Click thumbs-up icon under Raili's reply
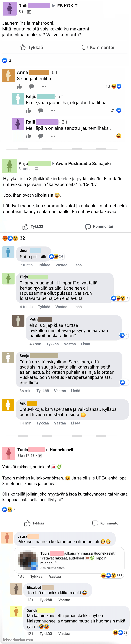Image resolution: width=131 pixels, height=644 pixels. (28, 136)
